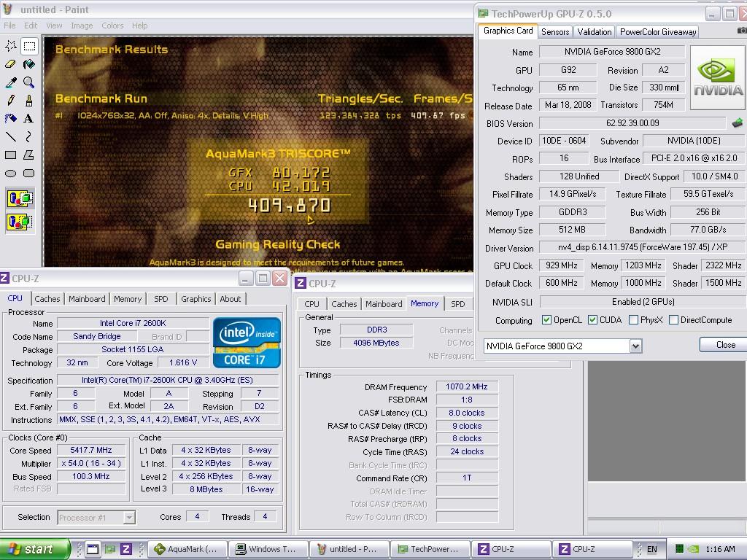Open the SPD tab in right CPU-Z window
Viewport: 747px width, 560px height.
click(458, 304)
